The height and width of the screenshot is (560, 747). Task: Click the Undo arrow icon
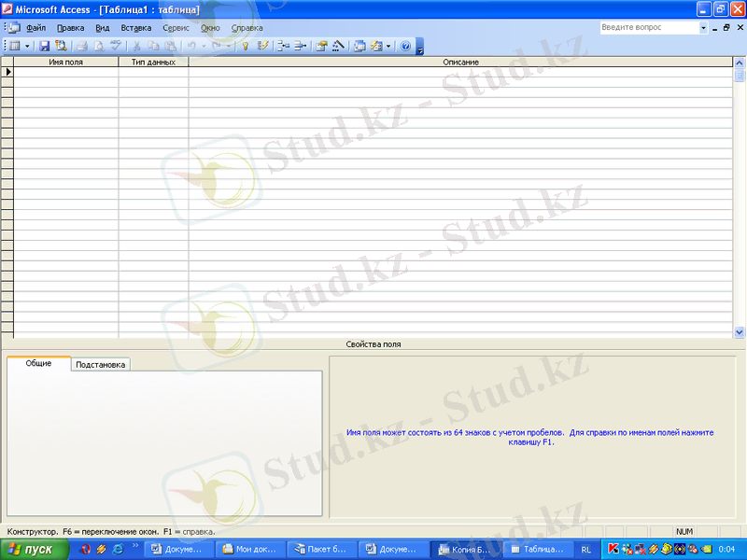191,46
